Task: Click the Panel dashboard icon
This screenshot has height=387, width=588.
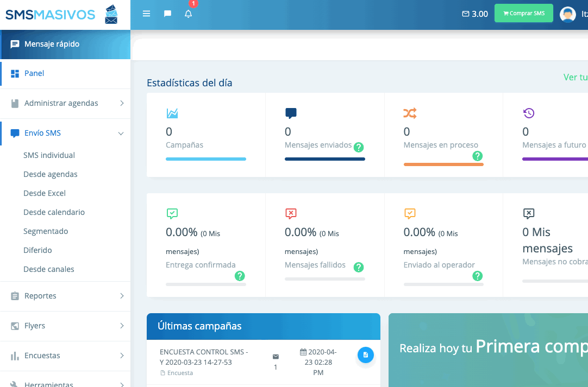Action: click(x=15, y=73)
